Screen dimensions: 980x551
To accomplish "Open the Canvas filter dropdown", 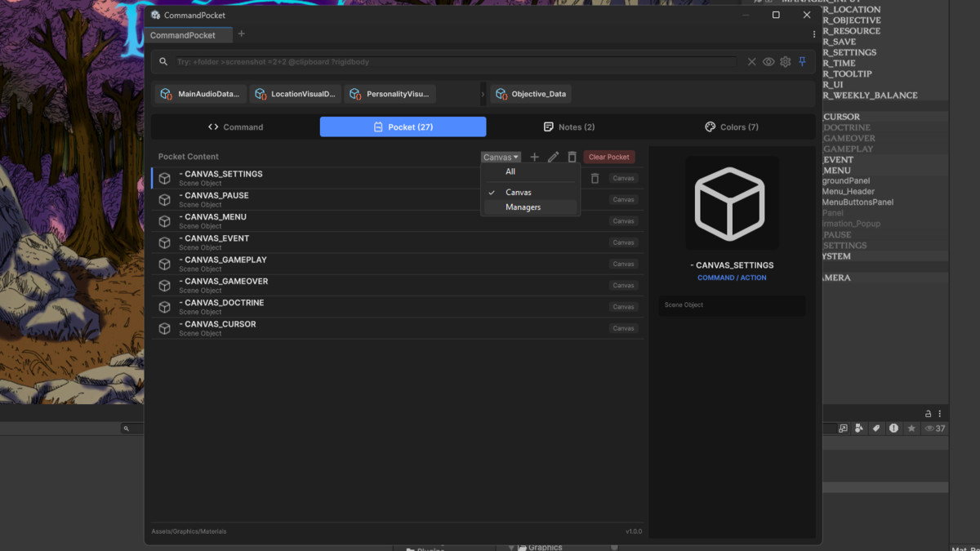I will pos(501,157).
